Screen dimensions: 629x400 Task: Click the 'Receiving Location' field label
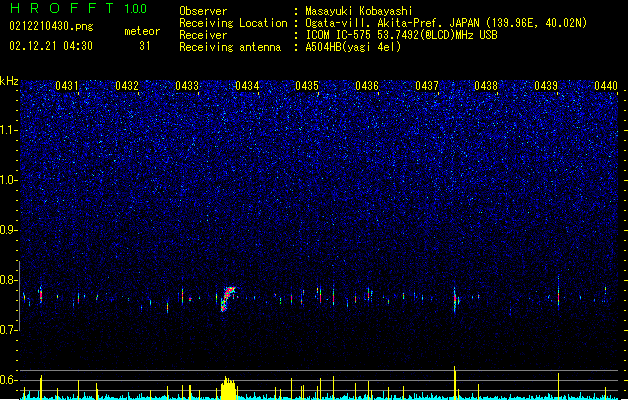(x=233, y=23)
